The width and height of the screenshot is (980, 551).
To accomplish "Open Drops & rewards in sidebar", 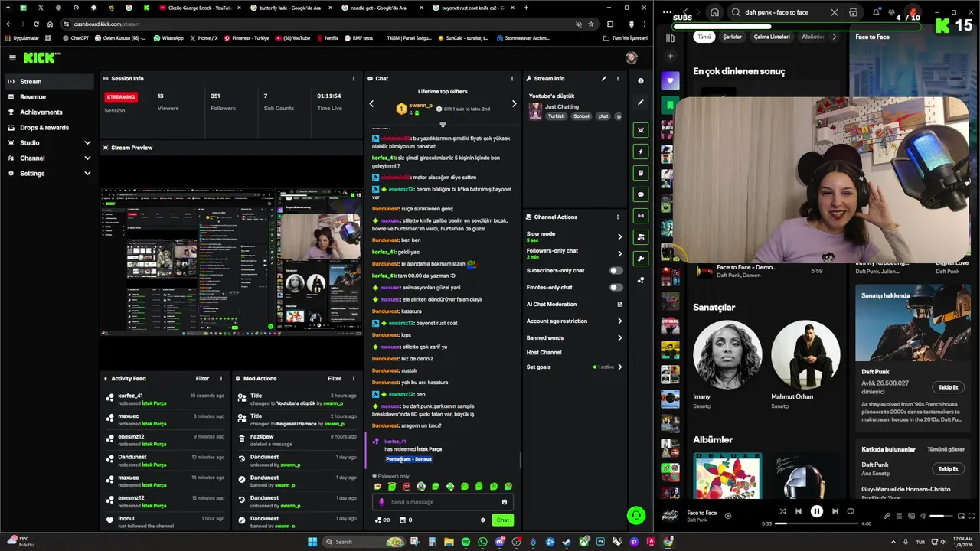I will (x=49, y=127).
